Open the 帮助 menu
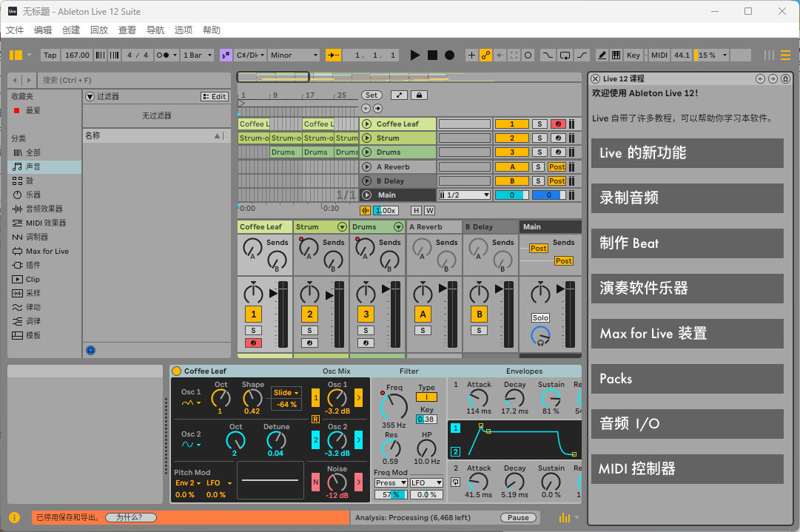 211,30
